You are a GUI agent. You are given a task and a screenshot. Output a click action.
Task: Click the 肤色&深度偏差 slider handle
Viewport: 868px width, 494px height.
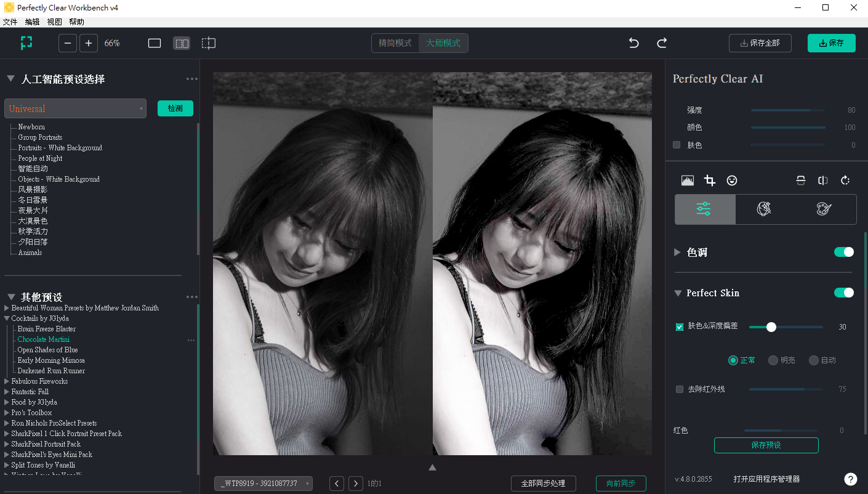(x=771, y=327)
